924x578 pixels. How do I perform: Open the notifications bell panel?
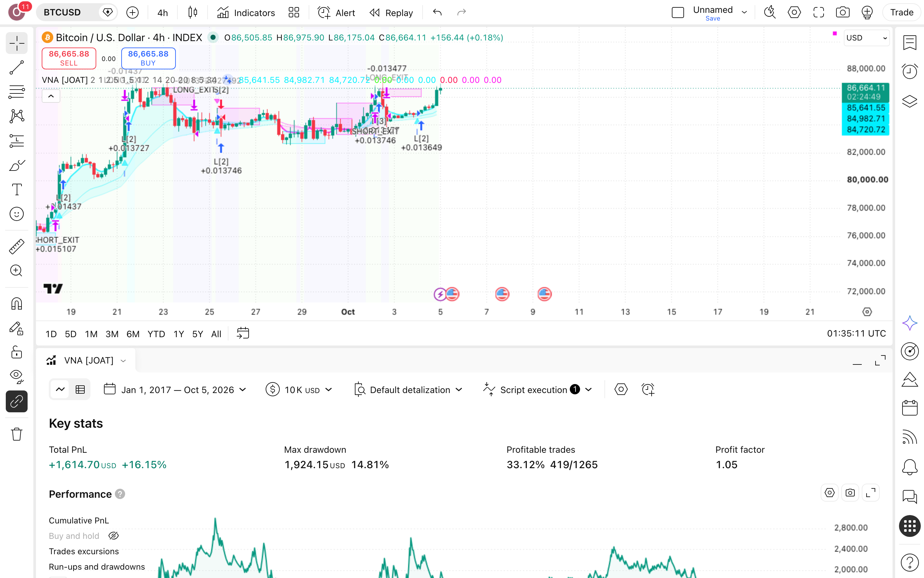(910, 467)
